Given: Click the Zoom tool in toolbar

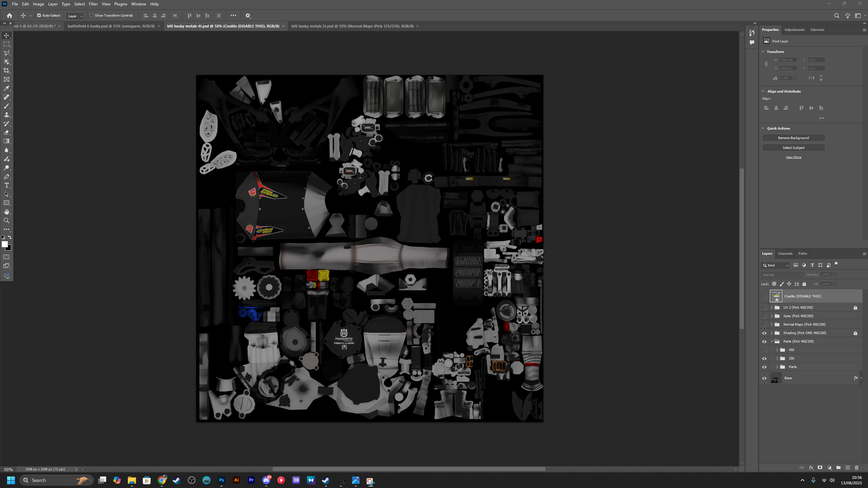Looking at the screenshot, I should tap(7, 221).
